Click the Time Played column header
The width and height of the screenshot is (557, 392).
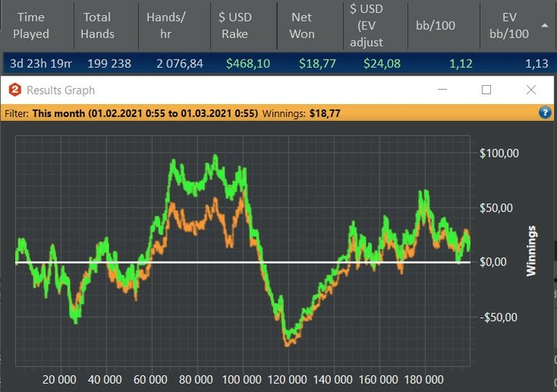tap(31, 25)
